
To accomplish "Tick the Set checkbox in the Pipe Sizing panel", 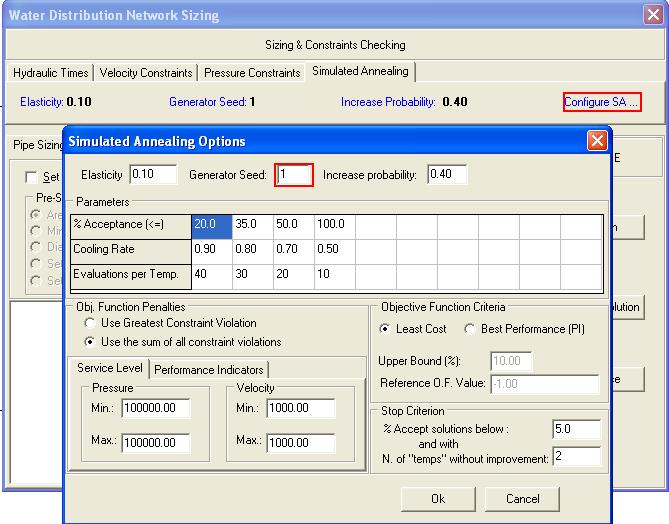I will [31, 177].
